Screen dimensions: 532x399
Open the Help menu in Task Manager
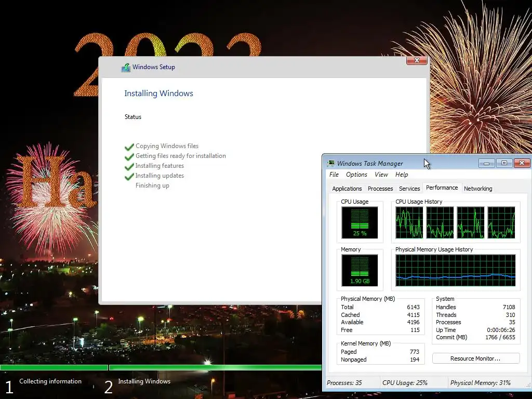(x=402, y=175)
